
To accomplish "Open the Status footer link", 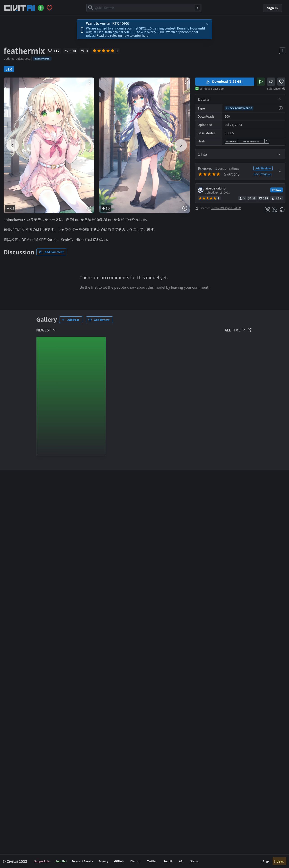I will (194, 861).
